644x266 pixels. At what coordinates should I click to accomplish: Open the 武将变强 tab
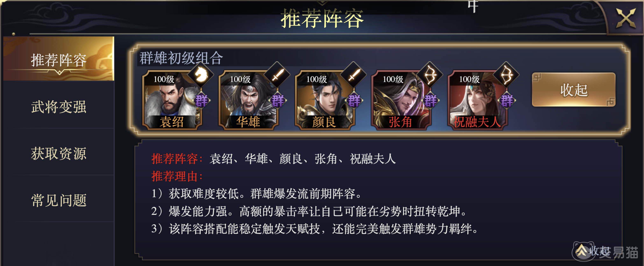[59, 107]
